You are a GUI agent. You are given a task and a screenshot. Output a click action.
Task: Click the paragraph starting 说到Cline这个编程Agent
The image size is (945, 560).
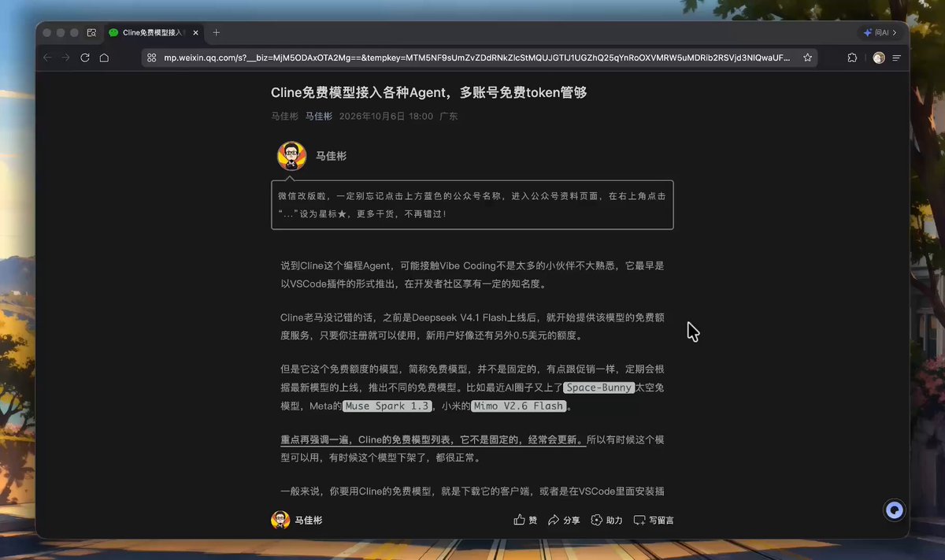(x=472, y=274)
